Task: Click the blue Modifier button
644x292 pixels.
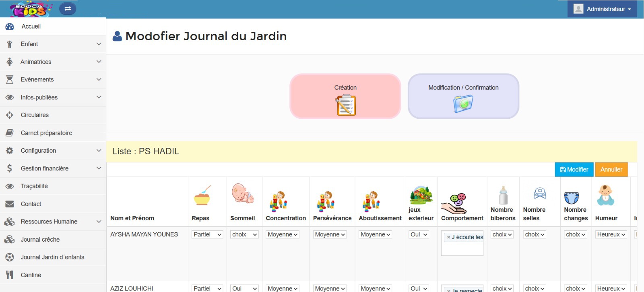Action: point(574,170)
